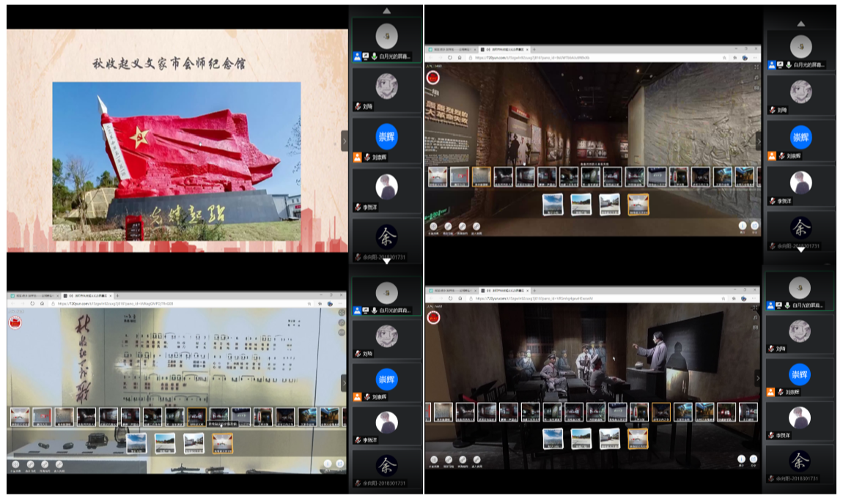The image size is (843, 504).
Task: Click red museum logo in the relief wall panorama
Action: pyautogui.click(x=433, y=77)
